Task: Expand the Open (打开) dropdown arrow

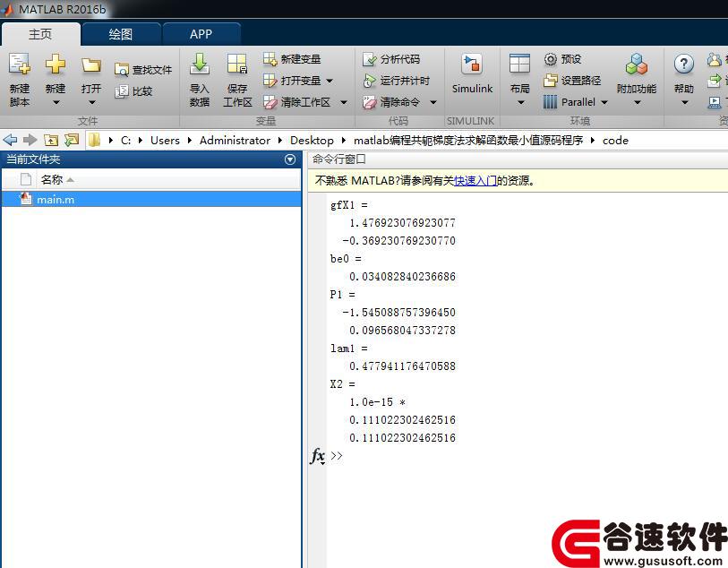Action: point(91,103)
